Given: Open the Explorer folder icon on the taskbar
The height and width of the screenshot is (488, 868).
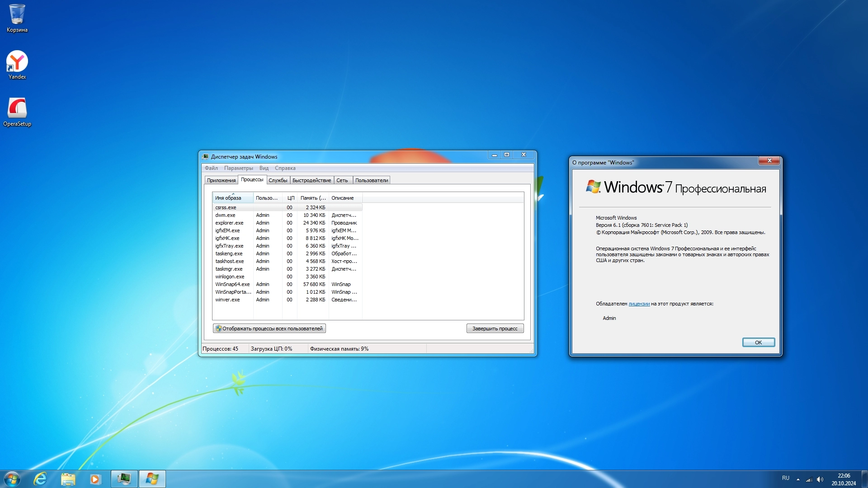Looking at the screenshot, I should click(x=68, y=479).
